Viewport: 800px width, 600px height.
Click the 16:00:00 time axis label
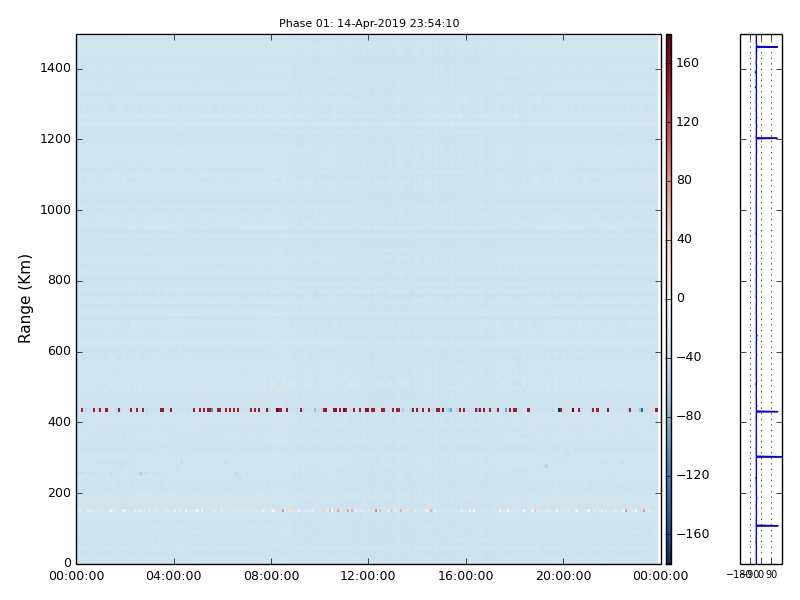[x=466, y=576]
